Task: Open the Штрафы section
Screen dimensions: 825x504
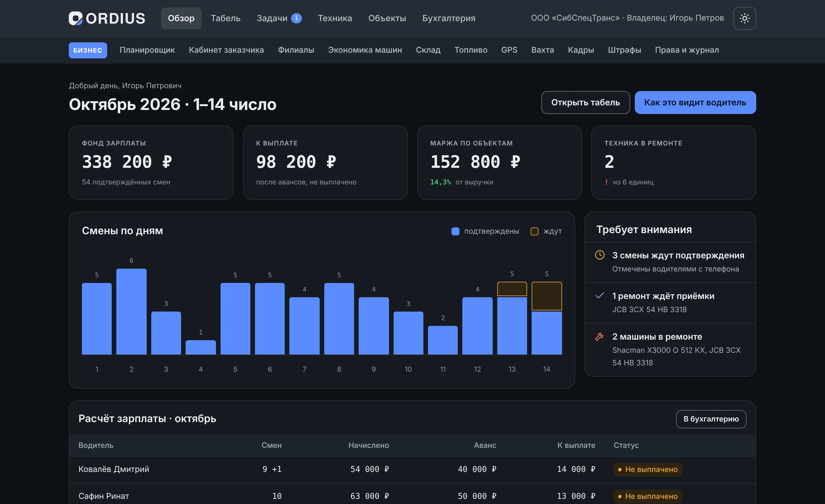Action: pyautogui.click(x=624, y=50)
